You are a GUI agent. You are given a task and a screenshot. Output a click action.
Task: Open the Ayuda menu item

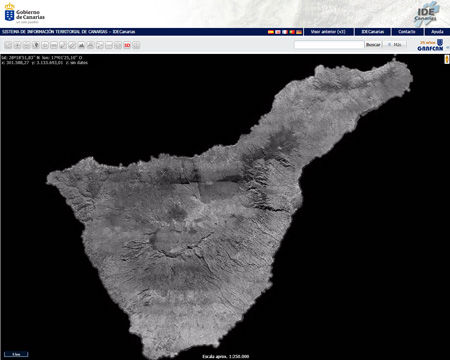(437, 32)
